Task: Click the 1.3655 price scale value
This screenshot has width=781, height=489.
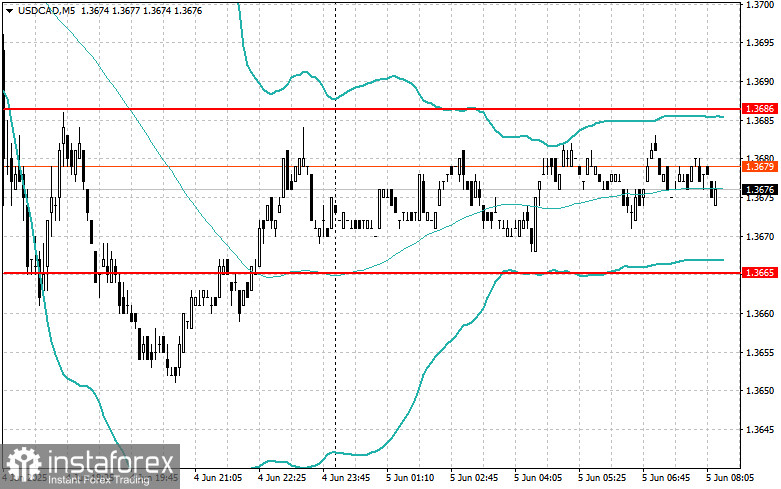Action: pos(760,353)
